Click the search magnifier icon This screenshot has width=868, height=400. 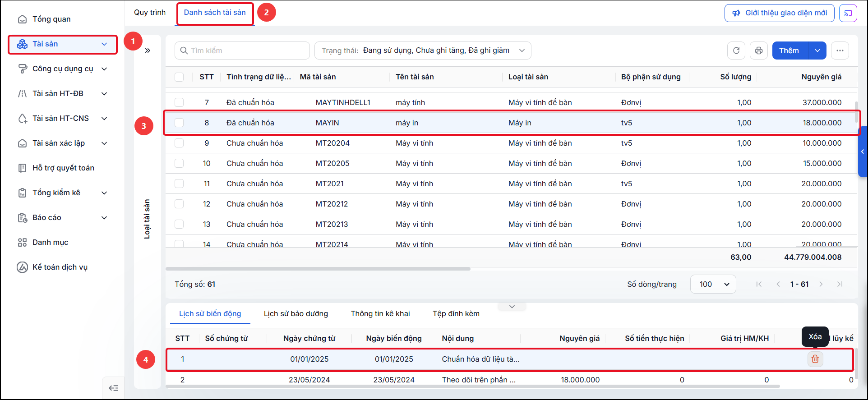[184, 51]
